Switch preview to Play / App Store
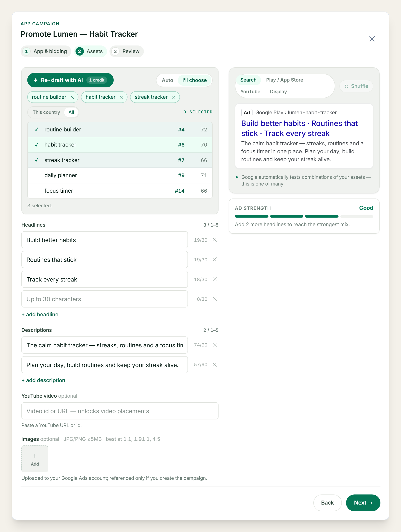Screen dimensions: 401x532 285,80
